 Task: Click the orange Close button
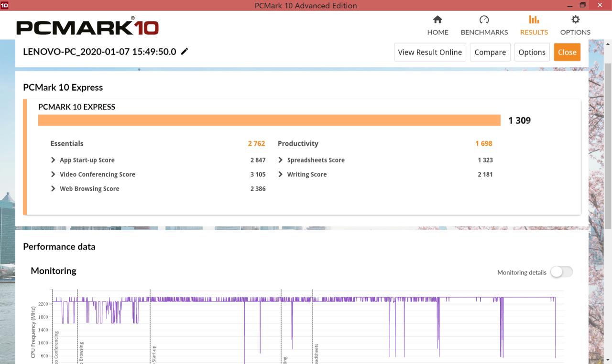click(567, 52)
